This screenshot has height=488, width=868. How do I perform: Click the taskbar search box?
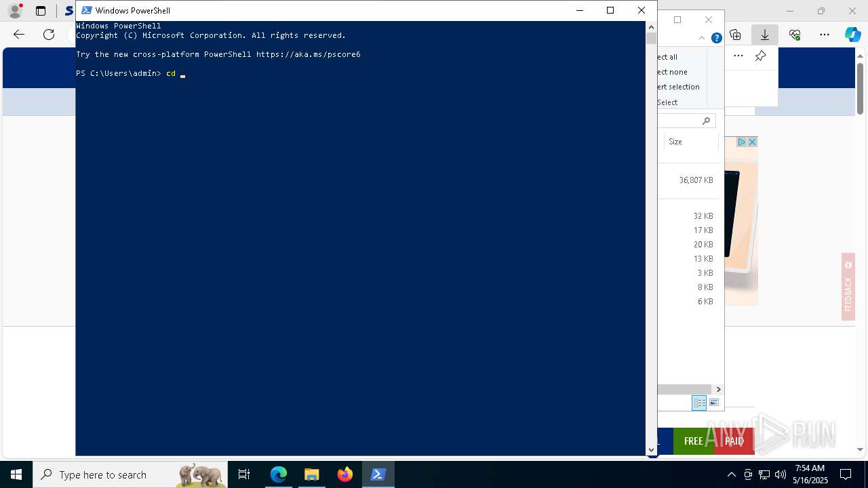click(130, 474)
